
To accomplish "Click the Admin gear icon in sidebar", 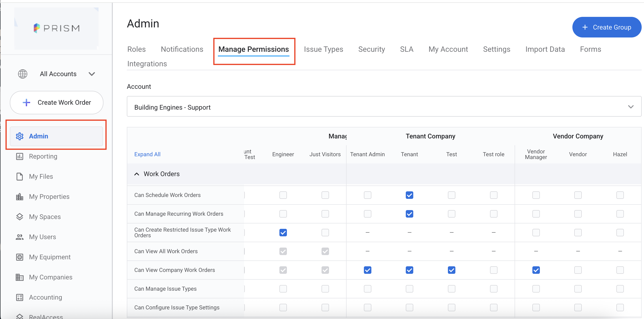I will coord(19,136).
